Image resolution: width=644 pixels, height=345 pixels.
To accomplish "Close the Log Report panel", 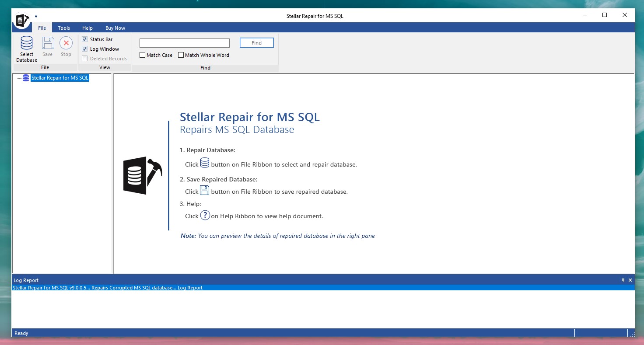I will point(630,280).
